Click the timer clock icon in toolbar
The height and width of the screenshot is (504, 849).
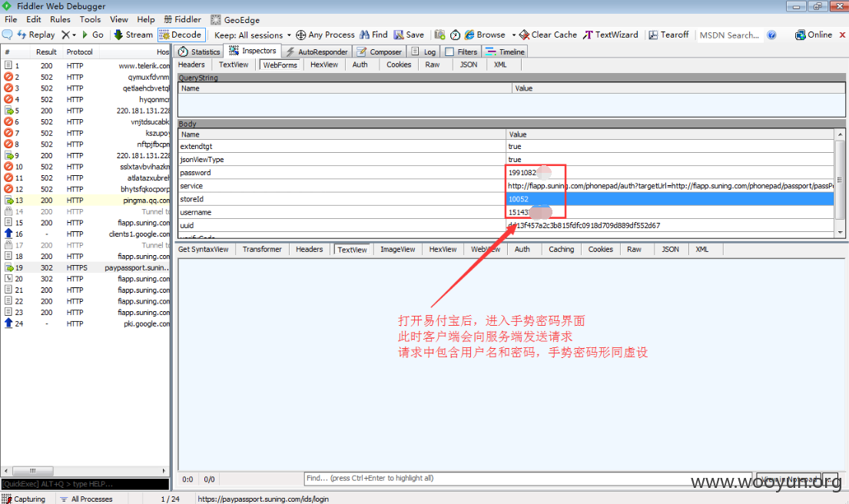[456, 35]
